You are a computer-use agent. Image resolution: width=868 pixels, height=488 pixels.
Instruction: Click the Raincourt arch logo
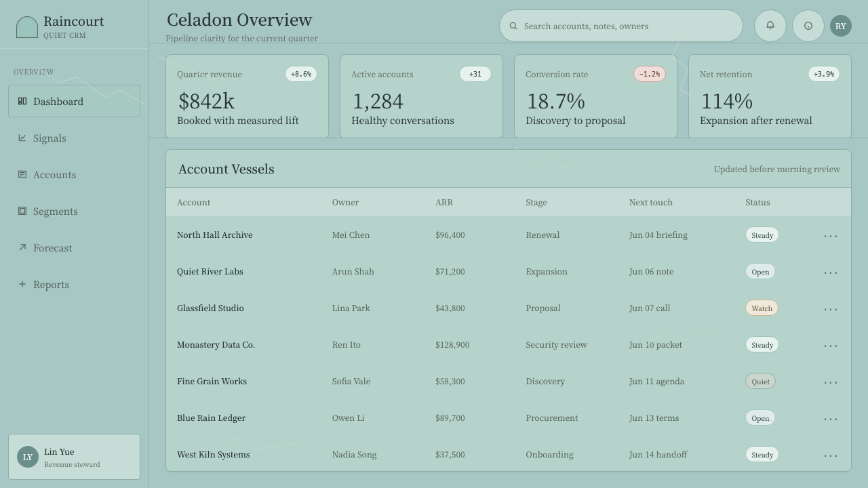[27, 27]
